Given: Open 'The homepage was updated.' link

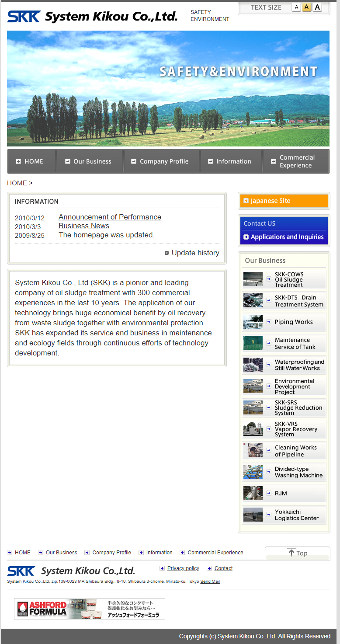Looking at the screenshot, I should pos(107,235).
